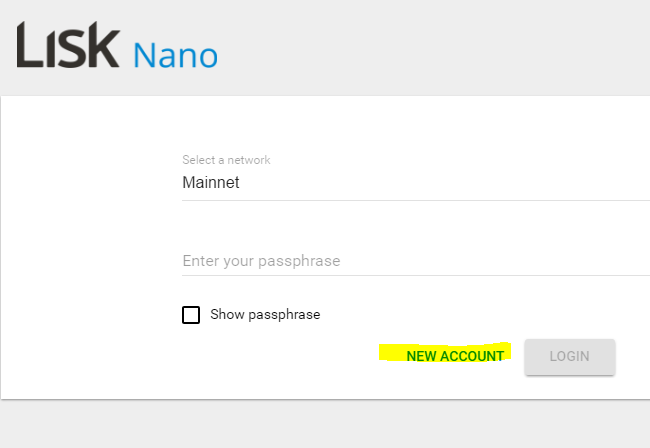This screenshot has width=650, height=448.
Task: Click the passphrase placeholder text
Action: tap(261, 261)
